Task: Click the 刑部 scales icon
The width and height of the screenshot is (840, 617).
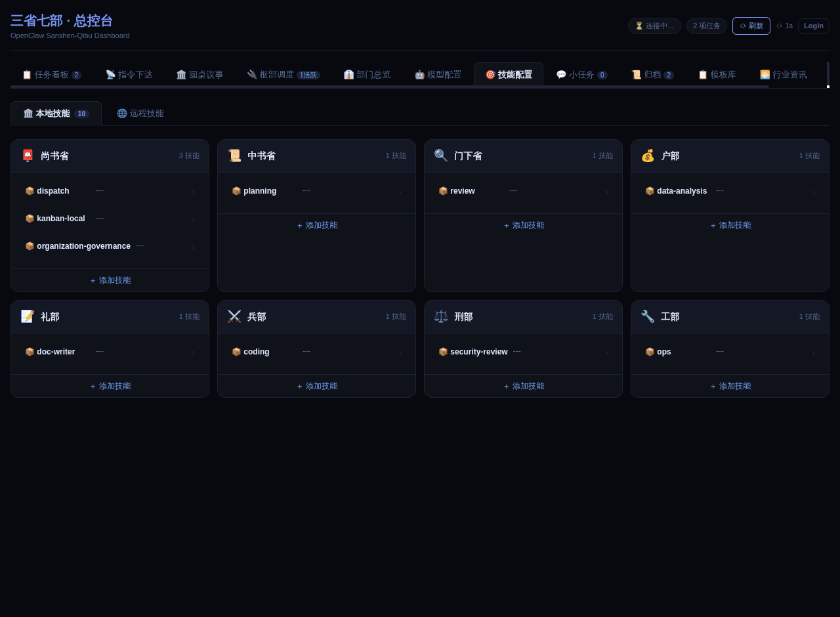Action: point(441,316)
